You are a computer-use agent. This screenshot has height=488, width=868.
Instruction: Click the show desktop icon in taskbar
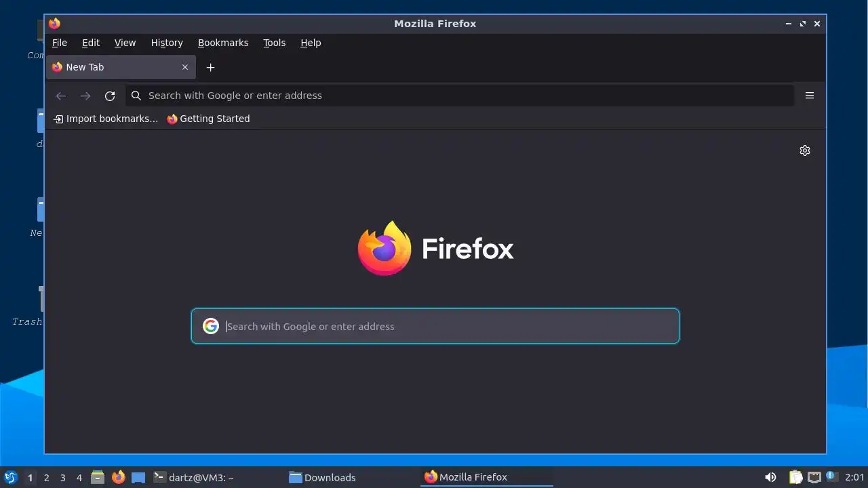(x=138, y=477)
